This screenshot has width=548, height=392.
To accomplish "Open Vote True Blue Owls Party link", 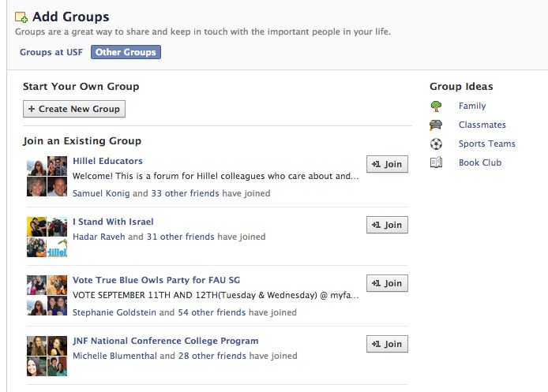I will click(156, 280).
